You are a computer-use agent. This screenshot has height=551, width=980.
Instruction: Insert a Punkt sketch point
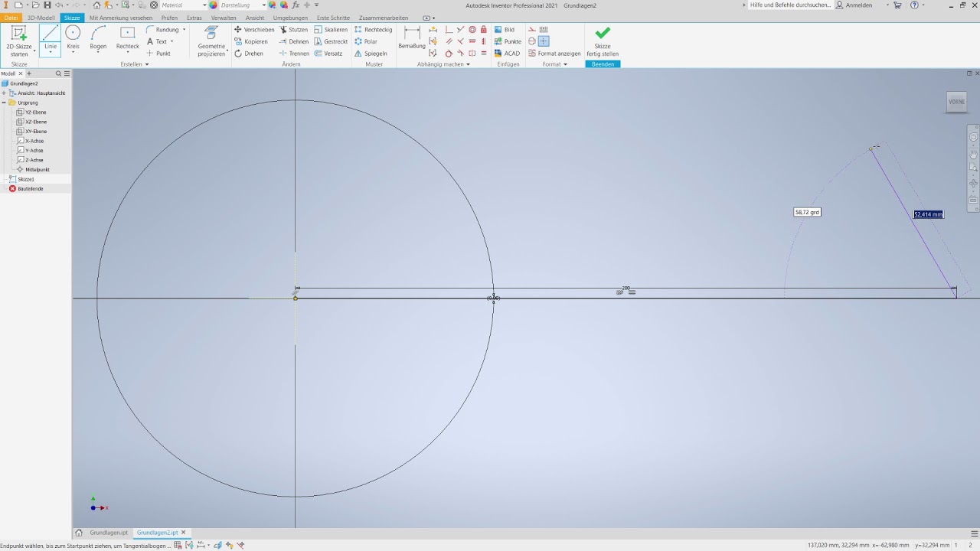158,54
